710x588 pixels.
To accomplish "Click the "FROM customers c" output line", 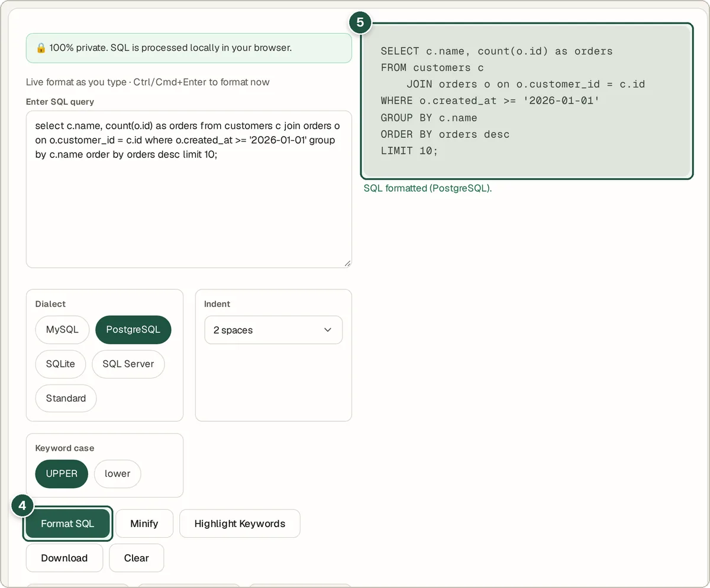I will 433,67.
